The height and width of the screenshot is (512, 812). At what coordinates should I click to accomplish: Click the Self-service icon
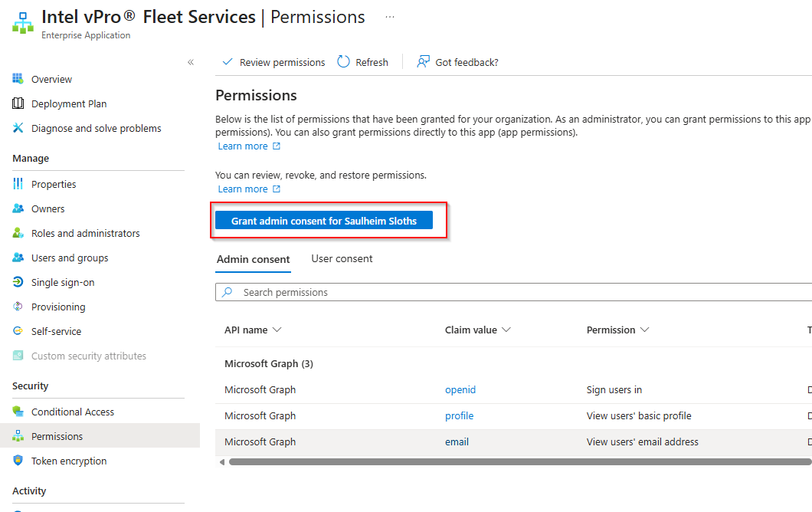18,330
